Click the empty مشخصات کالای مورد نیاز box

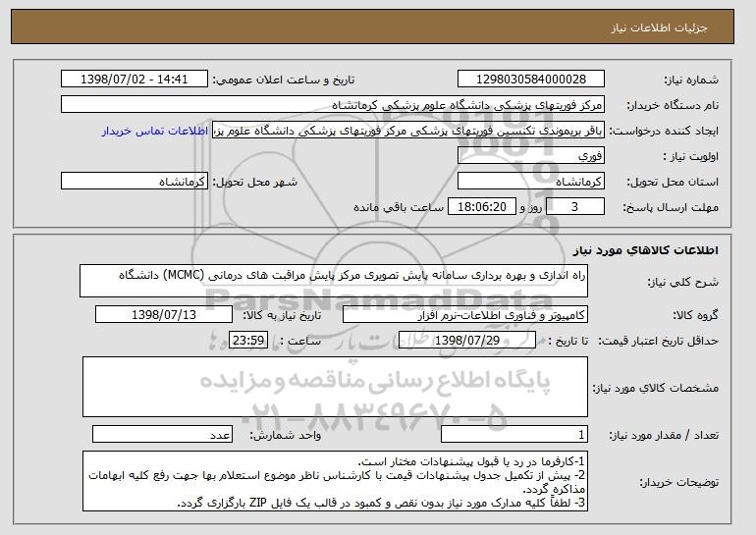[x=335, y=387]
